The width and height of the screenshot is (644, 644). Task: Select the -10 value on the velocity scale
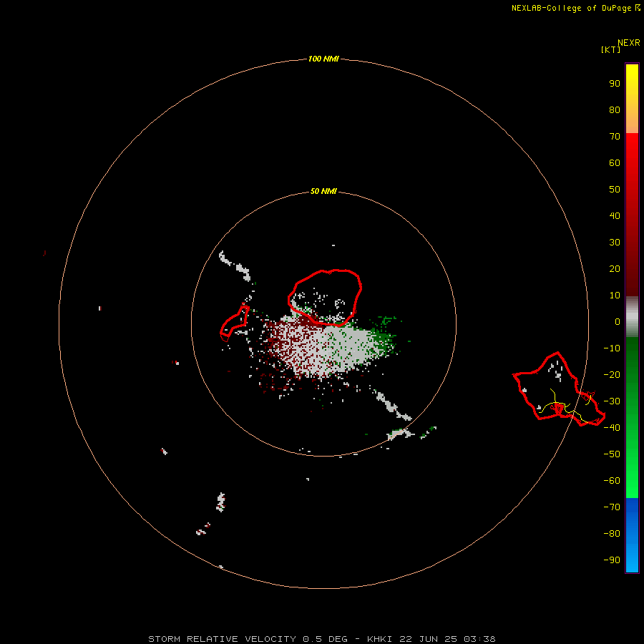point(612,348)
